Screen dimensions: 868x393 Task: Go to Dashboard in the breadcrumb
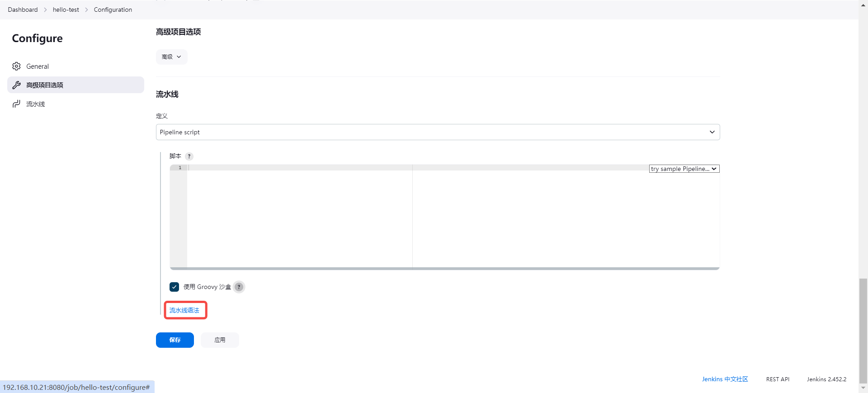tap(23, 9)
